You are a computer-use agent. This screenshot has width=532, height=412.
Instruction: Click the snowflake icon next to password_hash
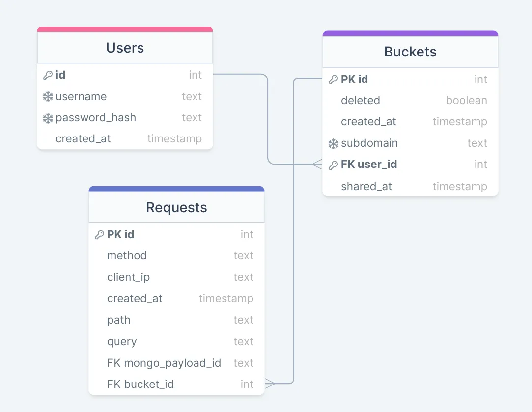tap(49, 117)
